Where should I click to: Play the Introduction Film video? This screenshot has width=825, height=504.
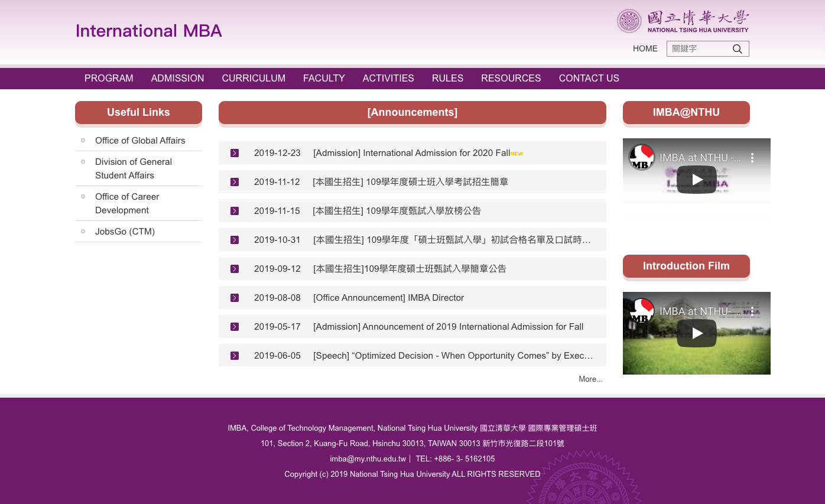coord(697,333)
